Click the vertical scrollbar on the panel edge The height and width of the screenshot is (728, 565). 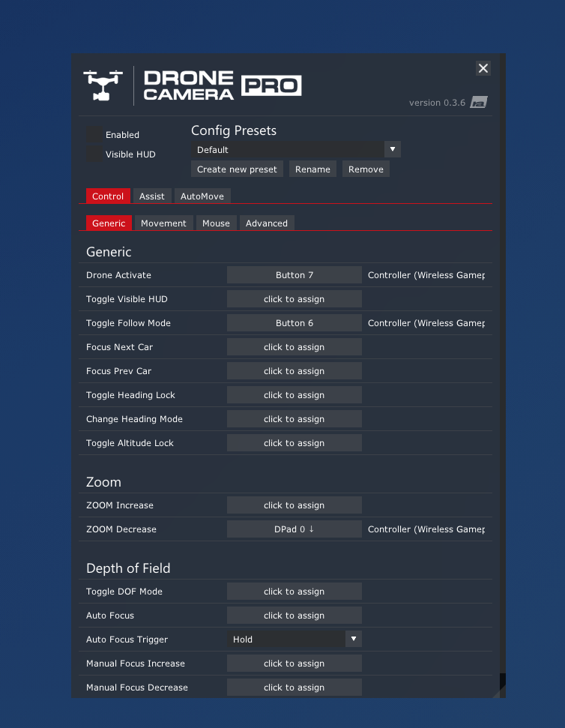502,375
